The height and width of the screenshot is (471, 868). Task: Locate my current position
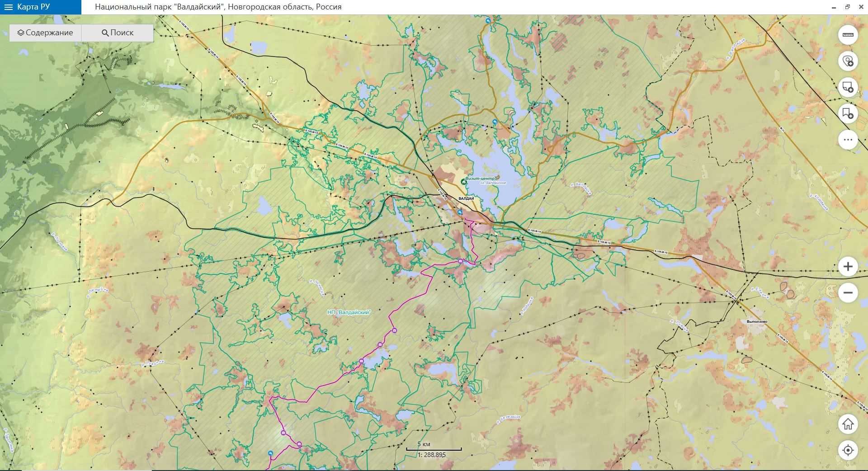coord(848,450)
